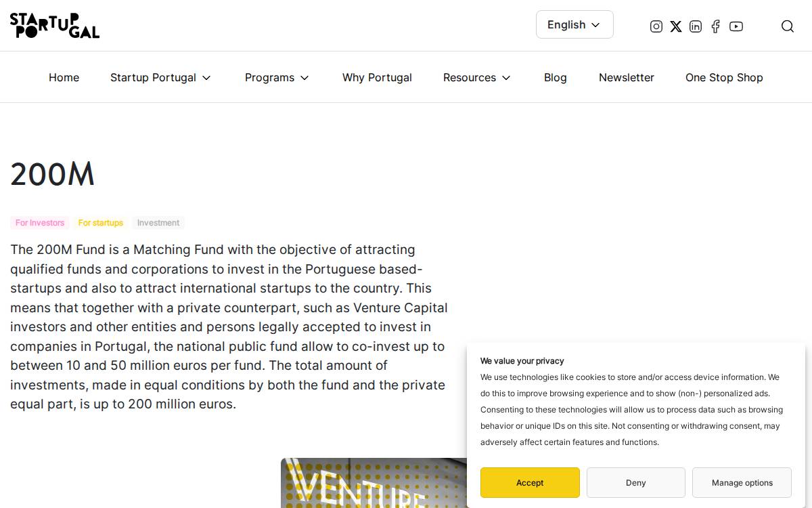
Task: Click the search magnifier icon
Action: click(788, 26)
